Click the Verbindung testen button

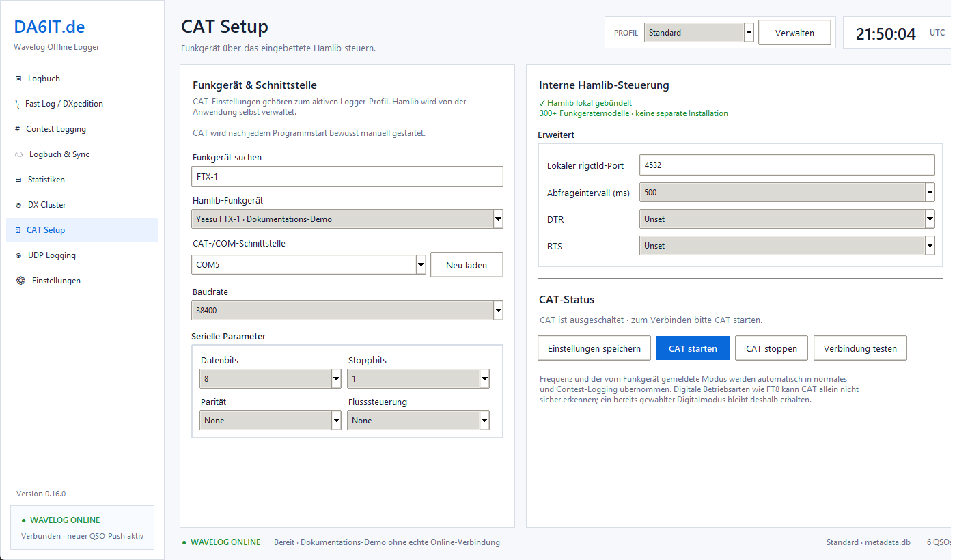[x=860, y=348]
